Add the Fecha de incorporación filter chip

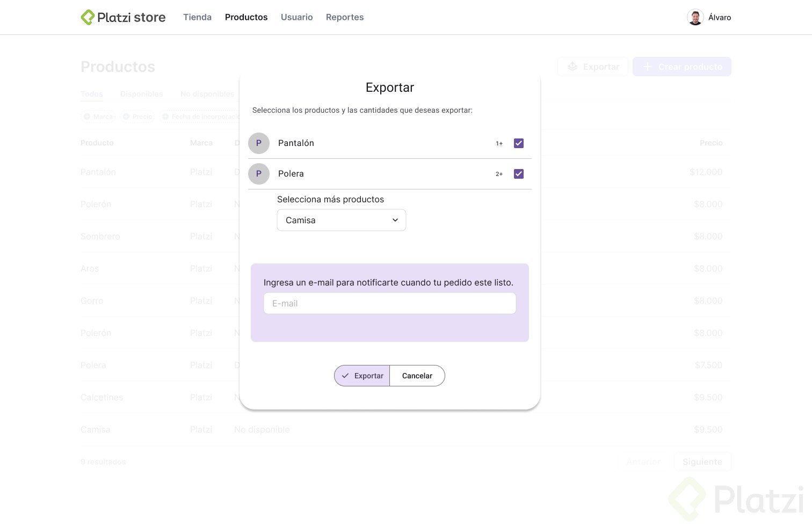pyautogui.click(x=200, y=116)
